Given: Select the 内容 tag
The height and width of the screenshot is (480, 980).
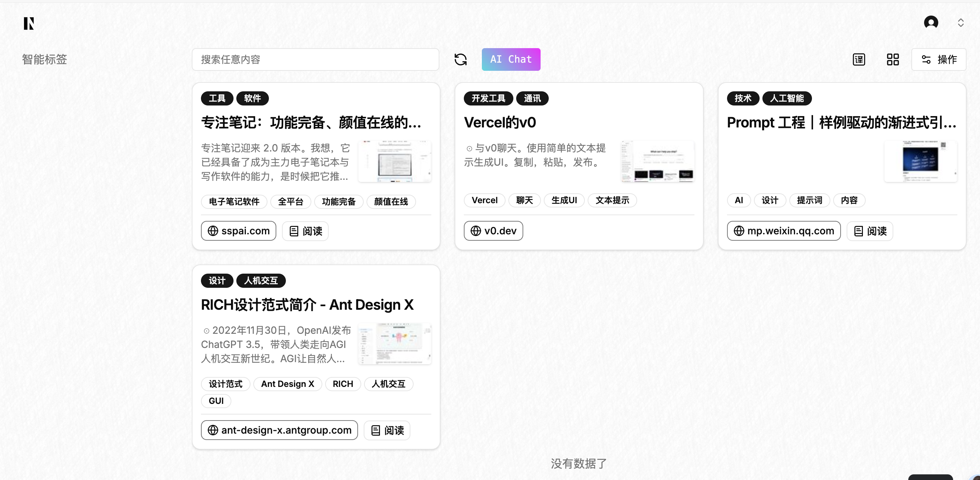Looking at the screenshot, I should tap(849, 200).
